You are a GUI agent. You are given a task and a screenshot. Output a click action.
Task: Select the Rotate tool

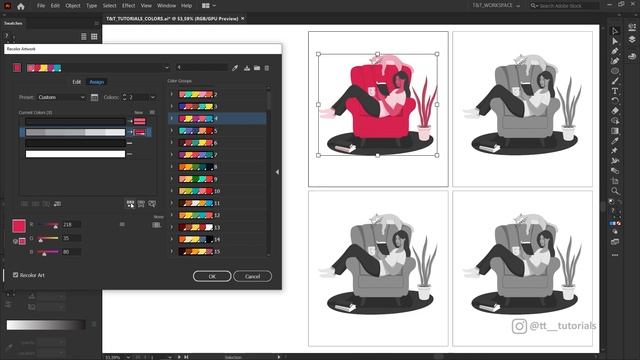click(615, 100)
